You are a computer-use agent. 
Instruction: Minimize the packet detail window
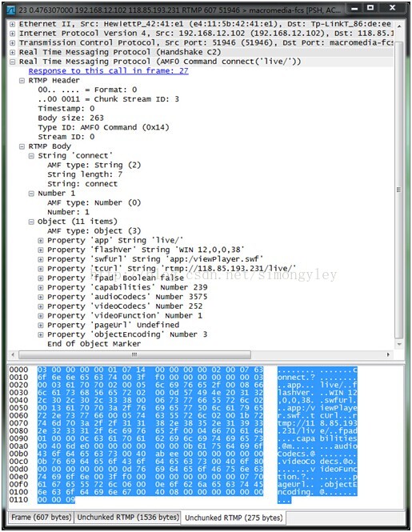(x=354, y=9)
